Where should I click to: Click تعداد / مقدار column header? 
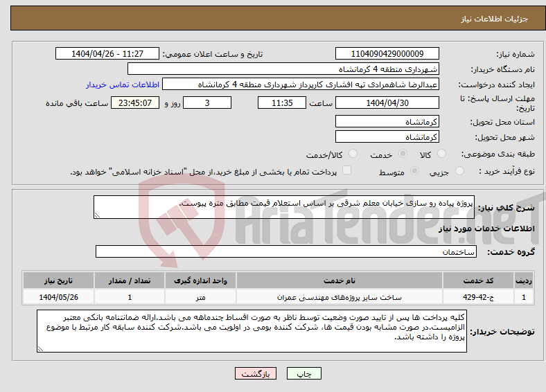tap(130, 280)
